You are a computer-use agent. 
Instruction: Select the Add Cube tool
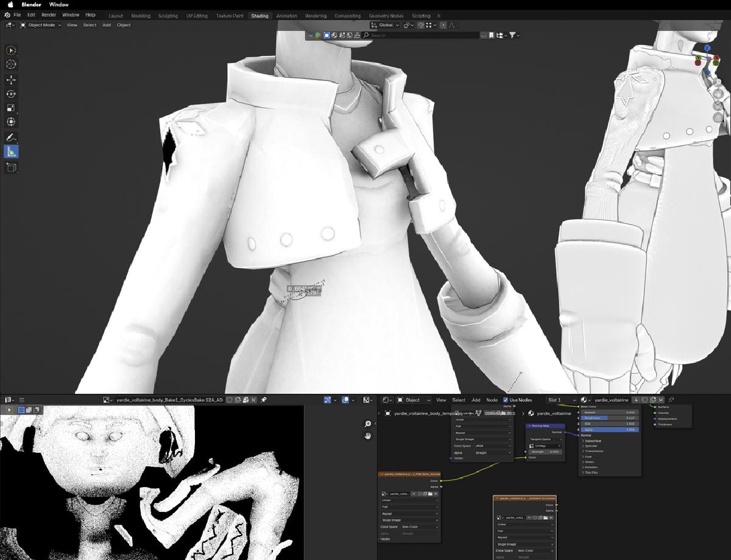click(11, 167)
